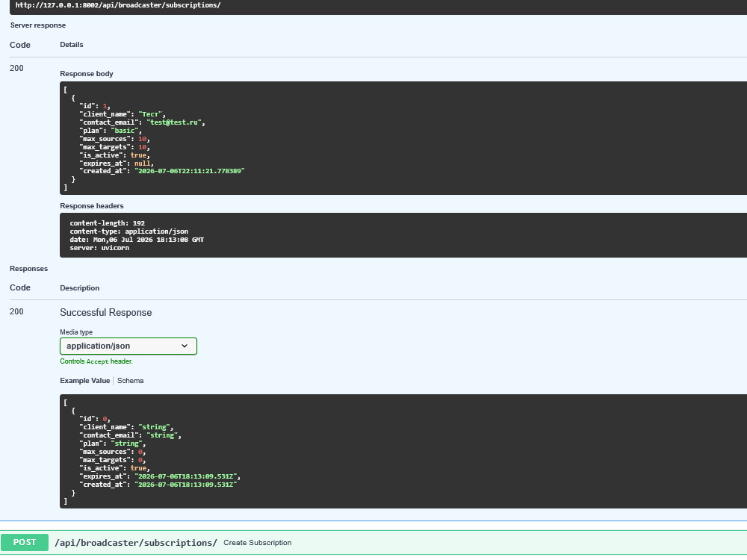Click the "Create Subscription" summary text
This screenshot has height=560, width=747.
[x=257, y=542]
